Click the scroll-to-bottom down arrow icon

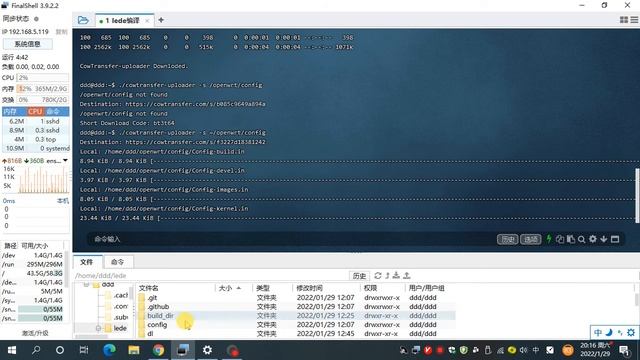pos(604,239)
